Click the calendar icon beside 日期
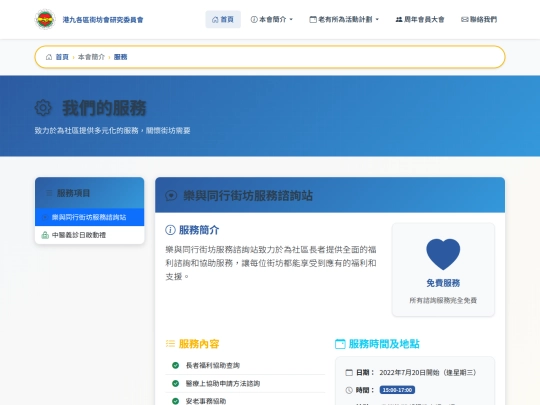Viewport: 540px width, 405px height. [x=349, y=372]
